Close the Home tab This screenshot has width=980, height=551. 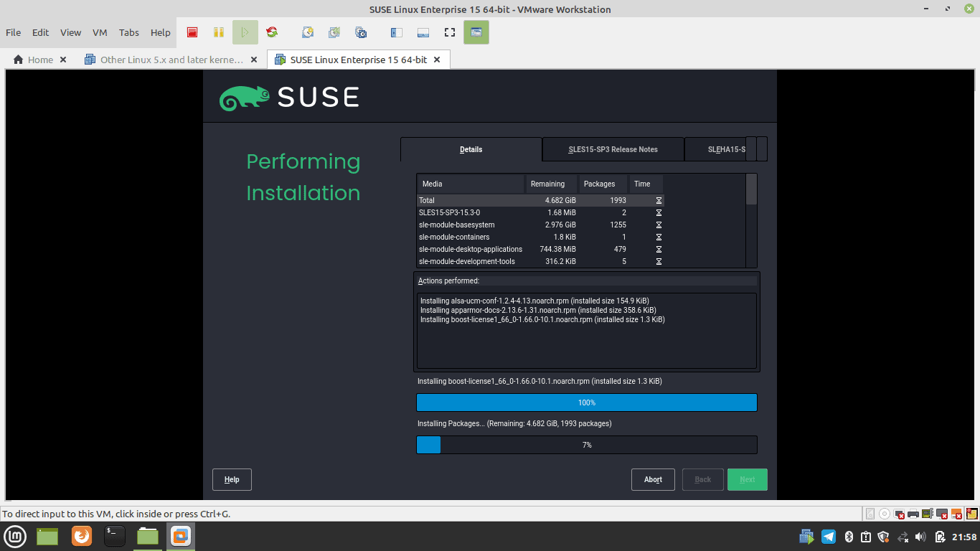coord(63,60)
